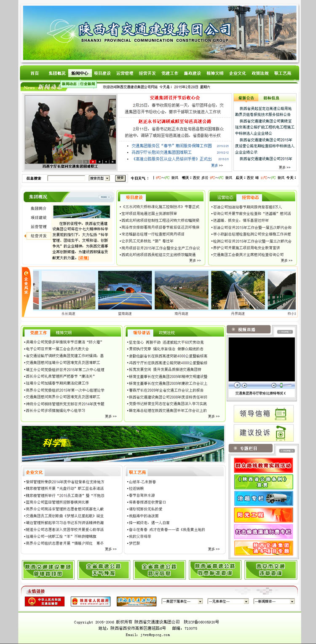Switch to 精神文明 tab

point(64,333)
